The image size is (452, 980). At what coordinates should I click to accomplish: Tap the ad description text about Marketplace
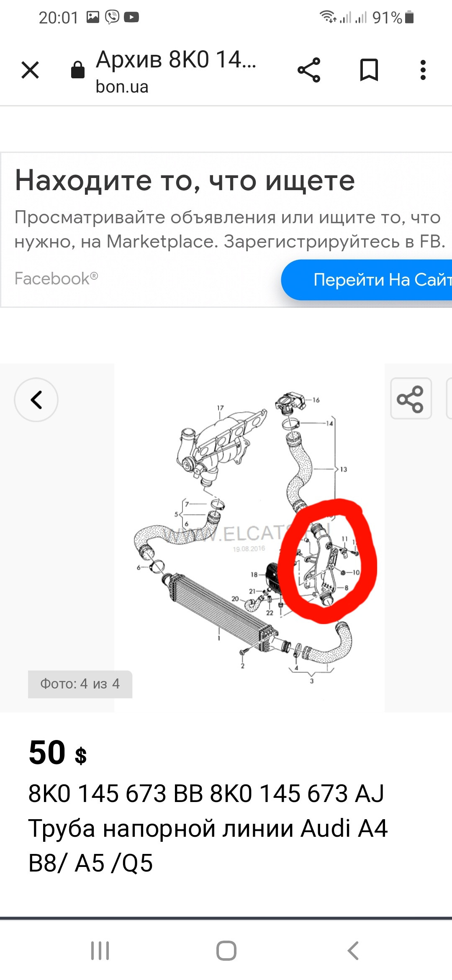click(x=229, y=229)
